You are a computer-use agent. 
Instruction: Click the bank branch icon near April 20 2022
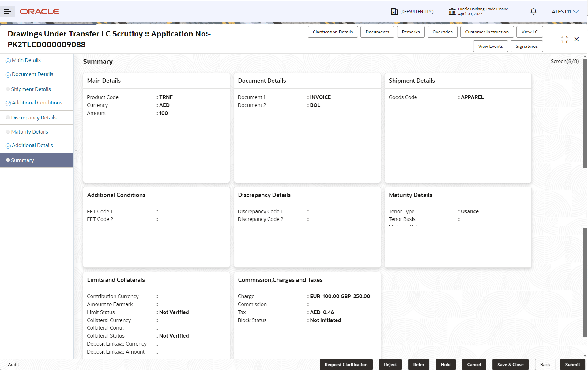(453, 11)
